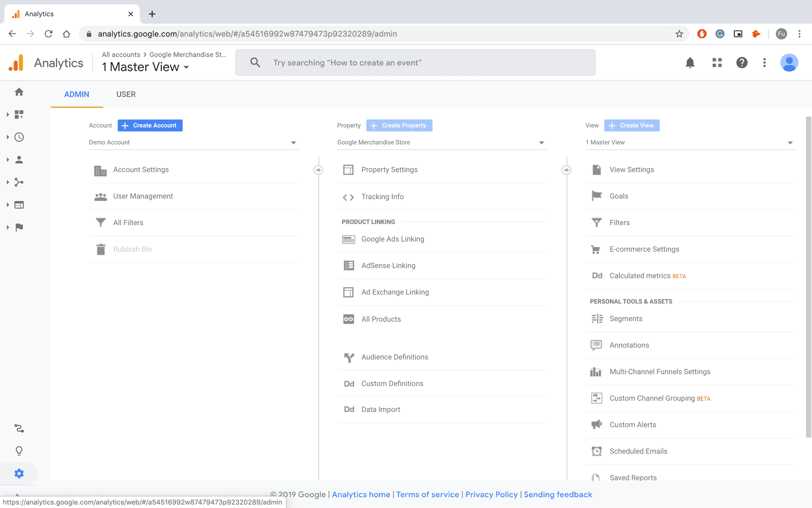Click the page vertical scrollbar

click(x=808, y=277)
